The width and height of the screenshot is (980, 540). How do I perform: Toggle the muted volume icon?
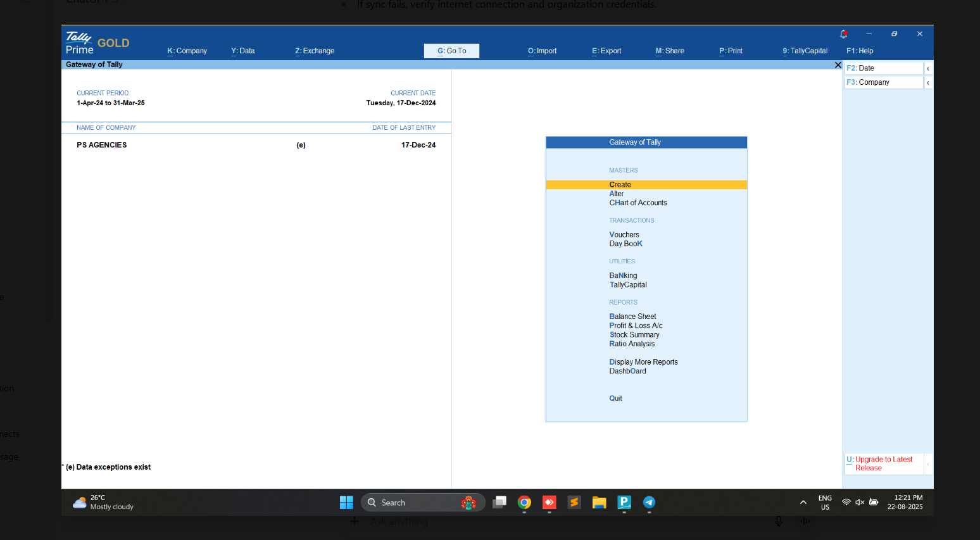(860, 503)
